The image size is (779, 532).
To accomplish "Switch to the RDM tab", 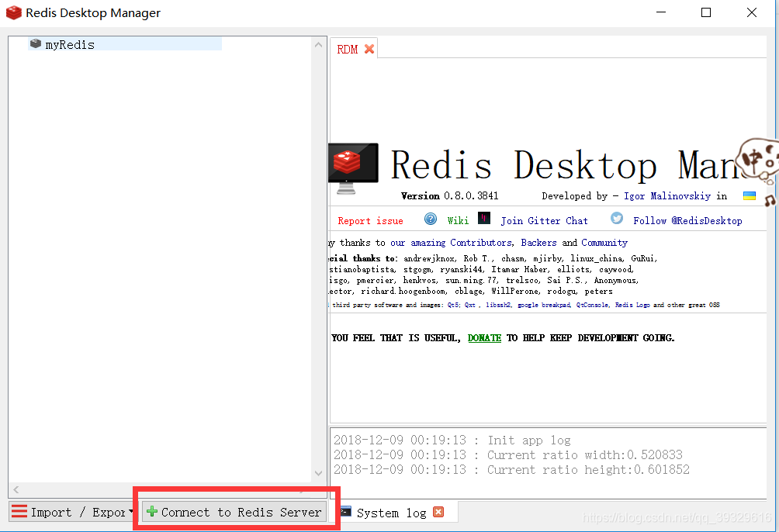I will point(347,49).
